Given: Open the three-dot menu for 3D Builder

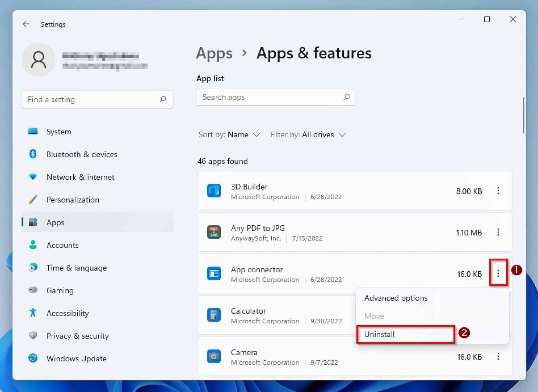Looking at the screenshot, I should (x=498, y=191).
